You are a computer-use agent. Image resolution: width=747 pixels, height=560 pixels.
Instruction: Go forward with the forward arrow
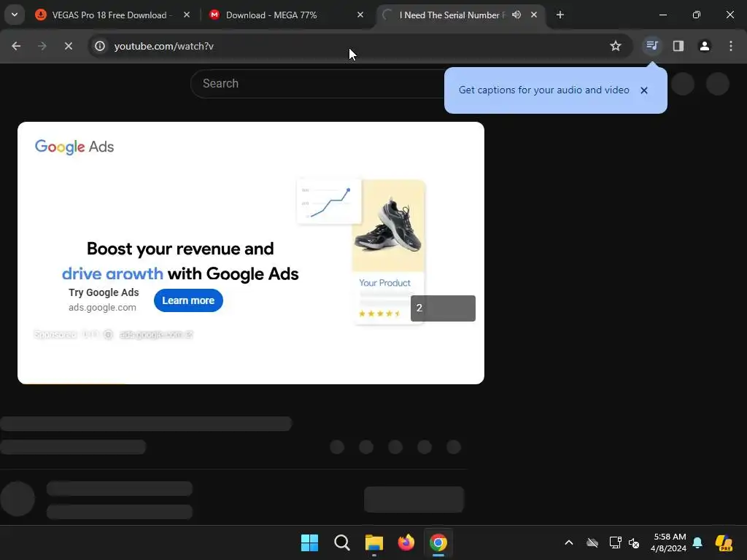click(42, 46)
